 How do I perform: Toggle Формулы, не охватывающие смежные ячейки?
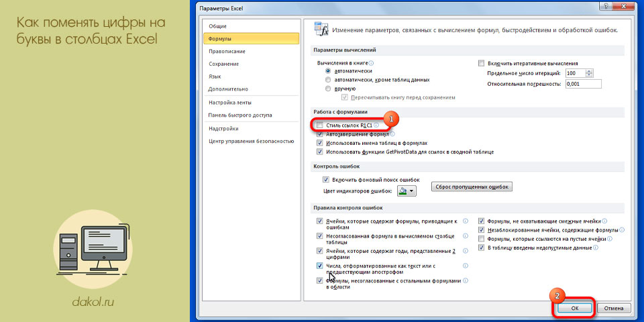click(x=482, y=221)
